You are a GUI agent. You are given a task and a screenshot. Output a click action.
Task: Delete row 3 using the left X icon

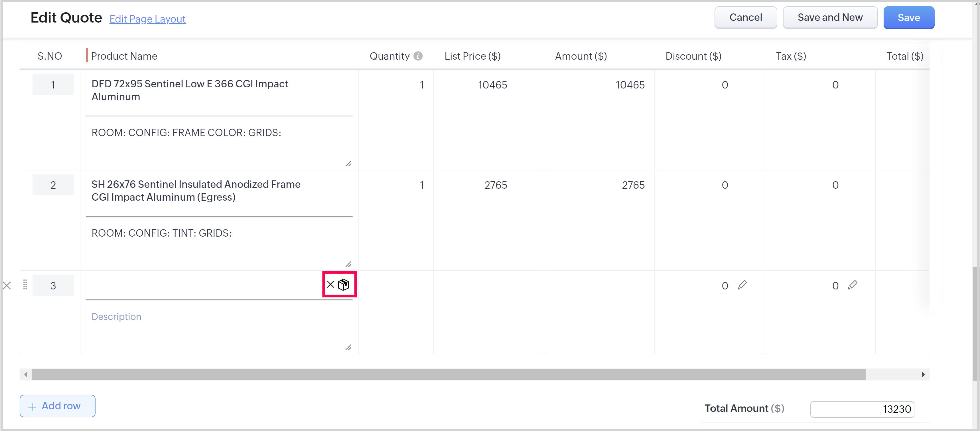[7, 285]
